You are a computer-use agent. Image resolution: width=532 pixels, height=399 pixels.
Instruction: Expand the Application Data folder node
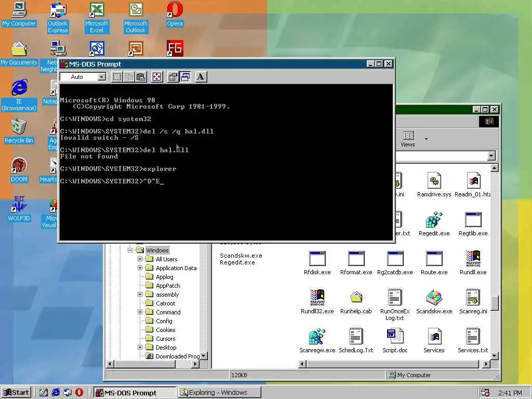click(x=140, y=268)
